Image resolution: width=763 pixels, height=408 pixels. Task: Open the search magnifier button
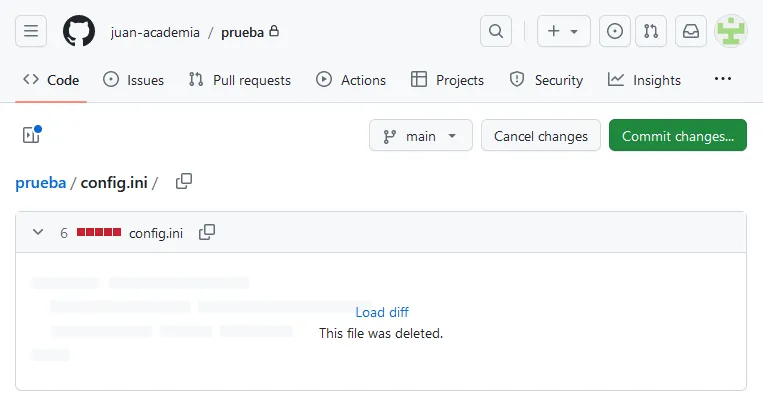click(496, 31)
